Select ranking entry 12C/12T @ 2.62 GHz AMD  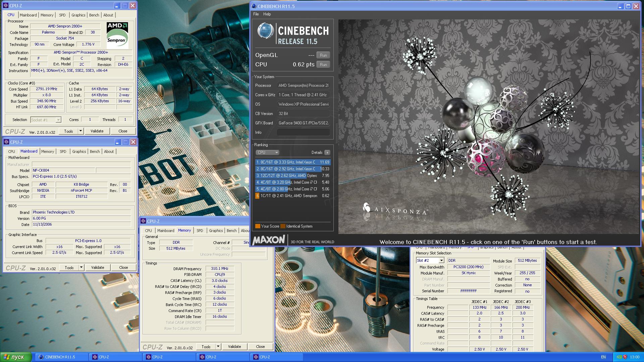coord(293,176)
